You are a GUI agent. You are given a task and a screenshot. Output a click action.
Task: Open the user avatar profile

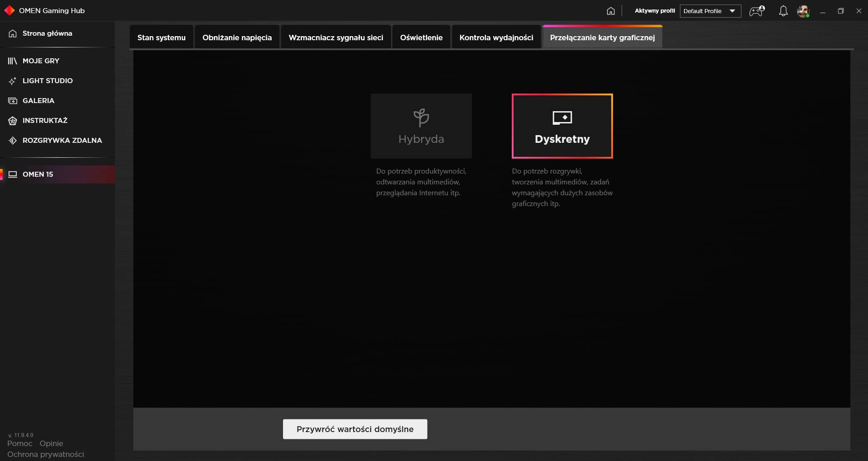[x=803, y=11]
